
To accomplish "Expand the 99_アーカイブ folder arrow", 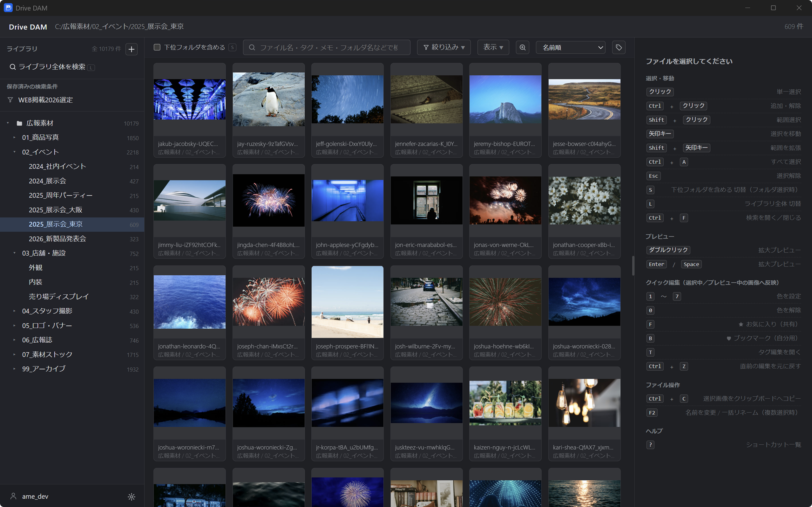I will coord(14,368).
